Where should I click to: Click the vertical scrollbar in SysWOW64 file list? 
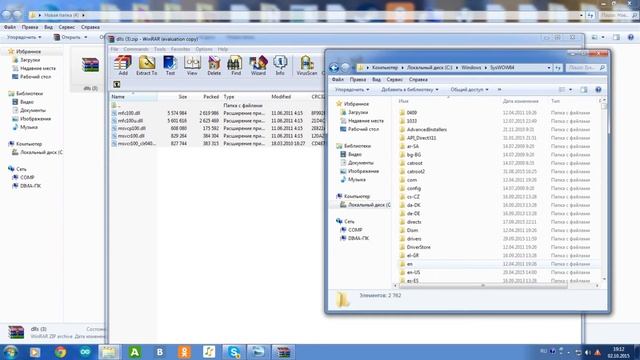tap(604, 107)
